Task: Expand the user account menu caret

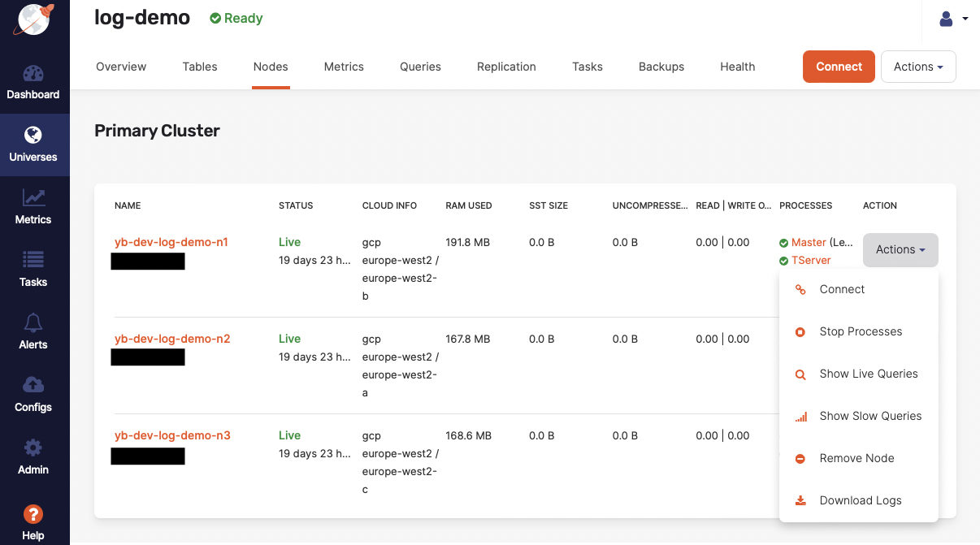Action: (x=965, y=19)
